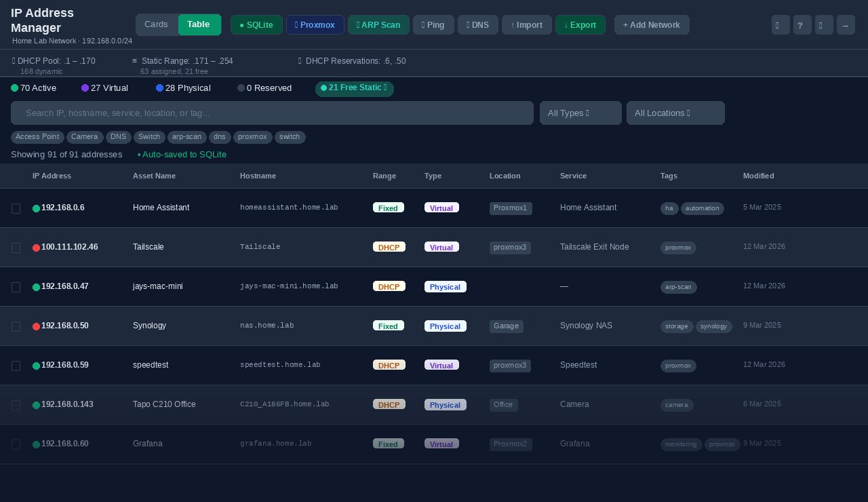Viewport: 868px width, 502px height.
Task: Click the camera tag on Tapo C210 row
Action: tap(677, 405)
